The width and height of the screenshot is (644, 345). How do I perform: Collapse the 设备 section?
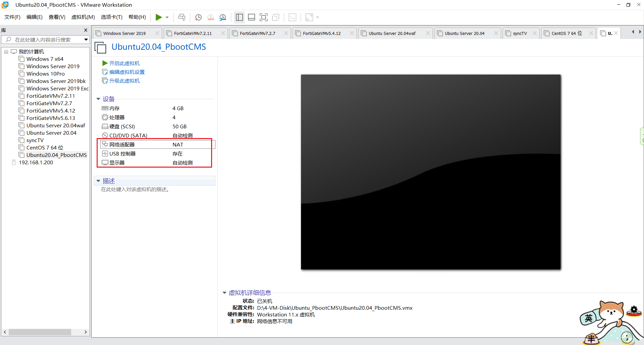coord(98,99)
